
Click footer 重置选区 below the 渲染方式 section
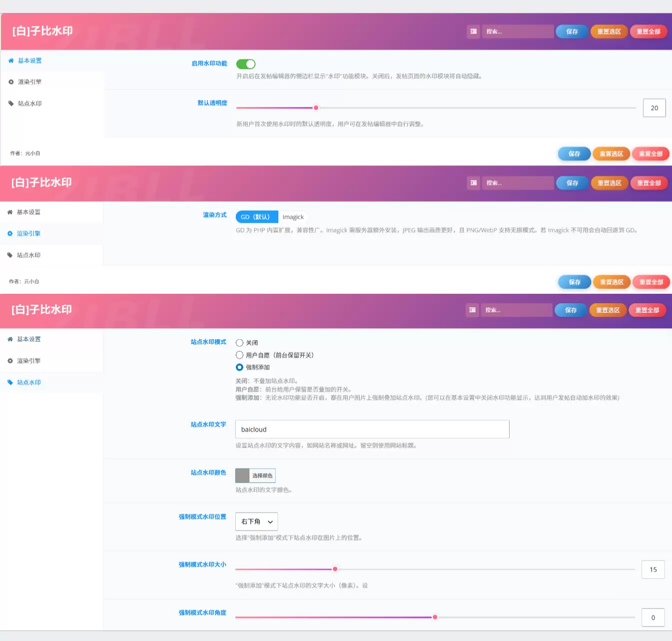click(612, 282)
